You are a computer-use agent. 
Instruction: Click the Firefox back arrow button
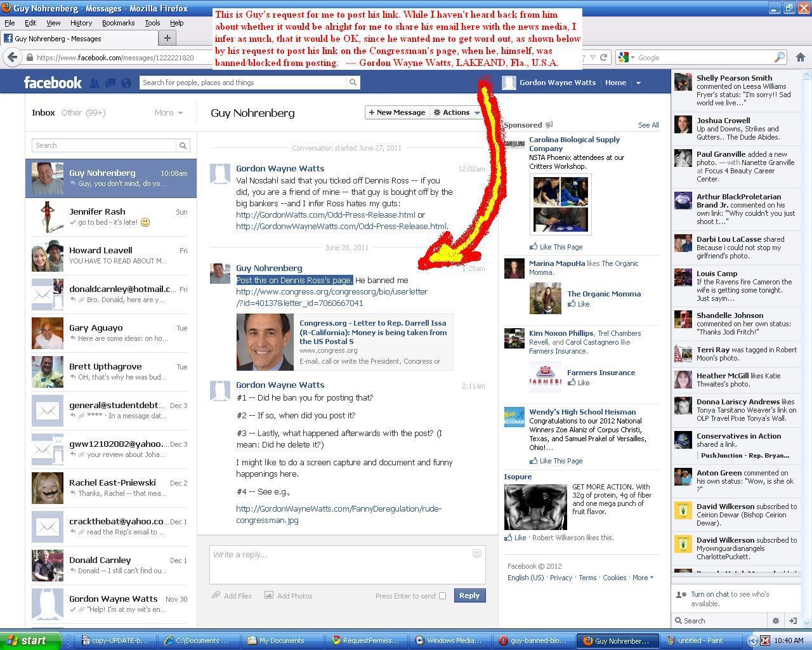12,57
